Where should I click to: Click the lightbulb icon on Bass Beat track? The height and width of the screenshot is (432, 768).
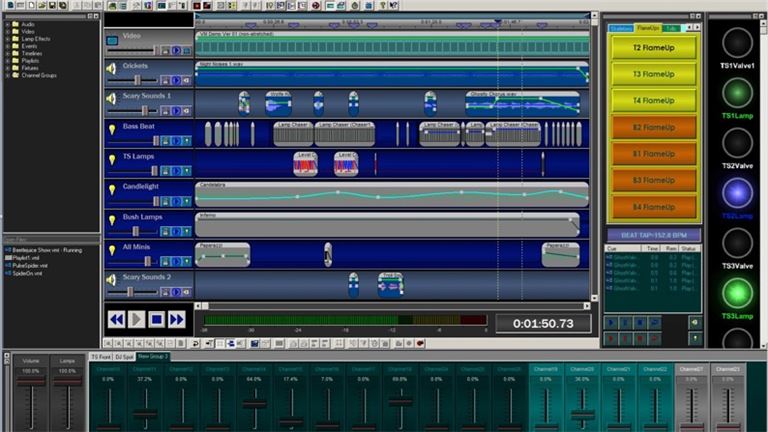(x=112, y=130)
